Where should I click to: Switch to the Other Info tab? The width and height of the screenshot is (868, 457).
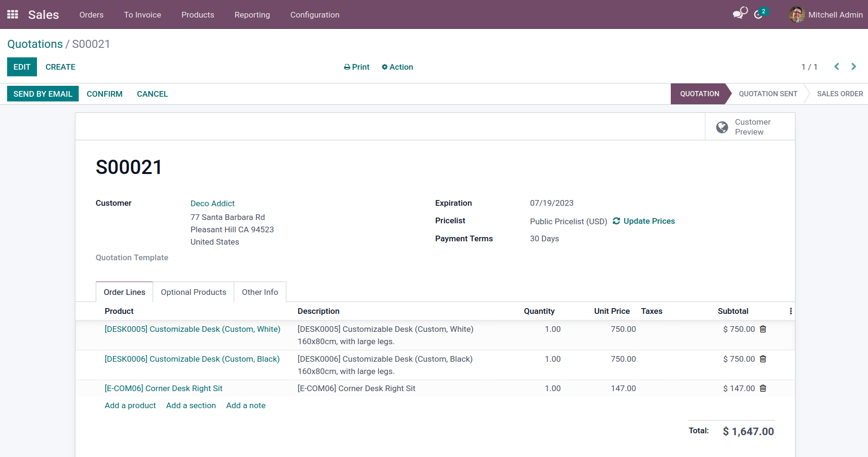pos(260,292)
